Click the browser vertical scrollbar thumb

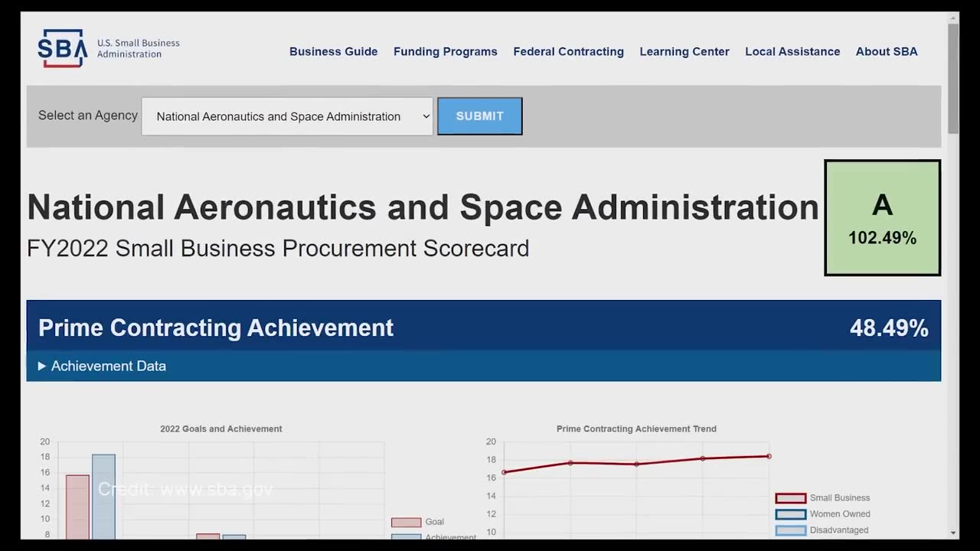click(x=953, y=78)
